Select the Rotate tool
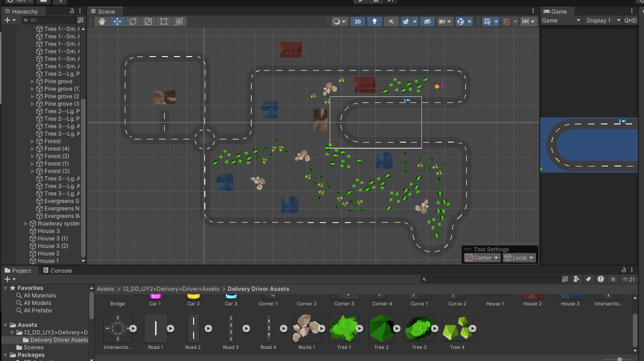 133,22
